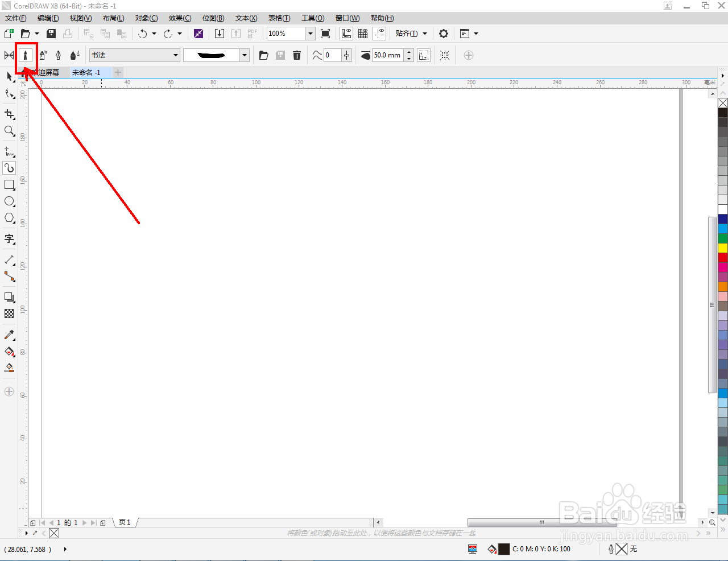Image resolution: width=728 pixels, height=561 pixels.
Task: Select the Crop tool
Action: coord(9,114)
